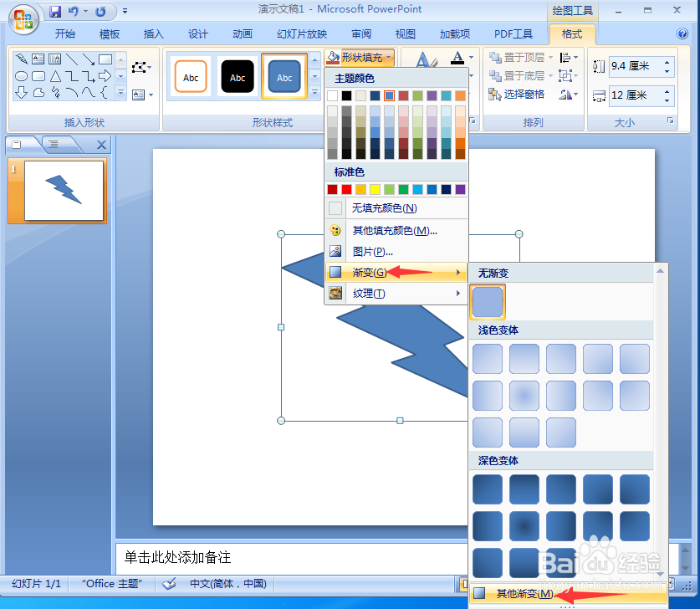Select the no-gradient swatch under 无渐变

click(x=488, y=302)
